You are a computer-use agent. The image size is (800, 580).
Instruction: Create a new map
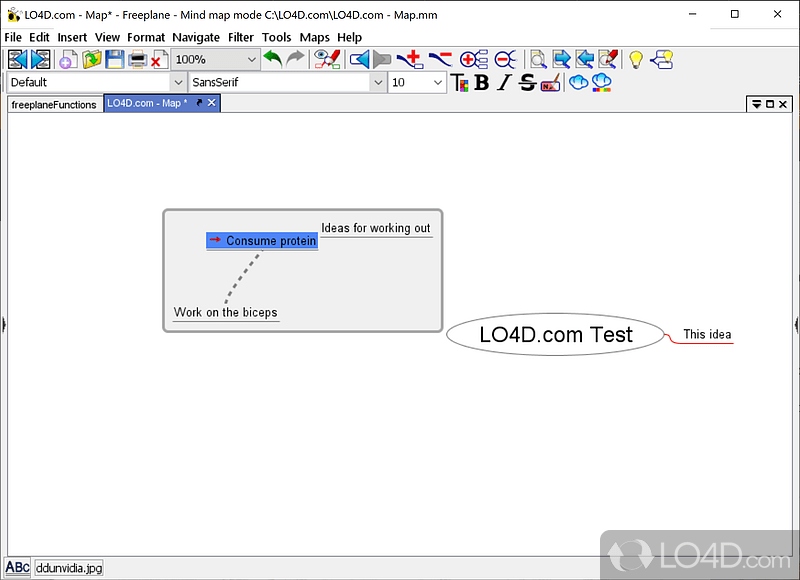68,59
